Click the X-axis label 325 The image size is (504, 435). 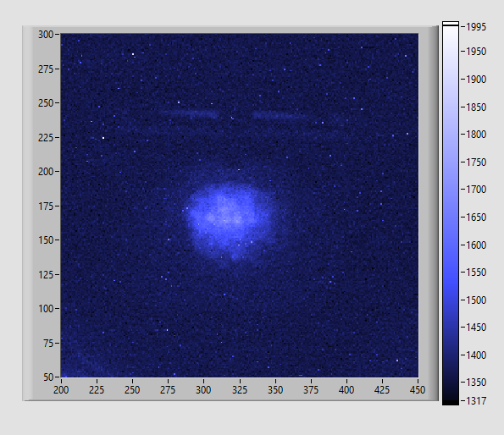pyautogui.click(x=240, y=390)
